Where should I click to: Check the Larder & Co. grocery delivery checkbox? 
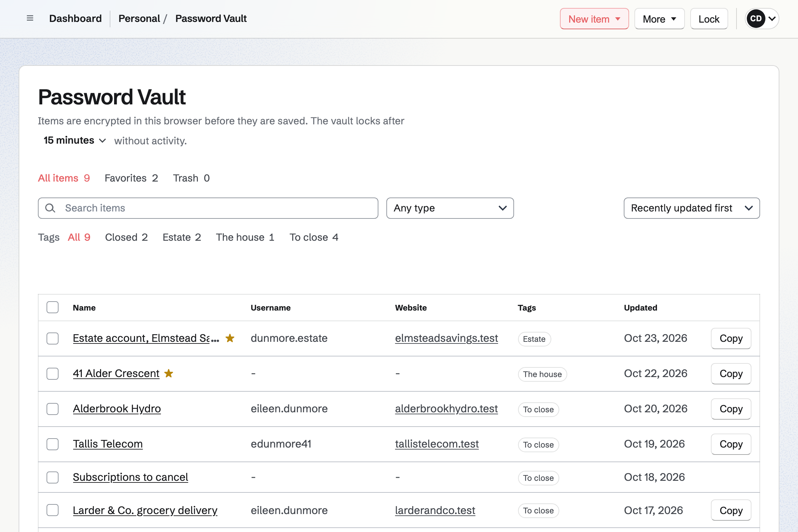click(x=53, y=510)
